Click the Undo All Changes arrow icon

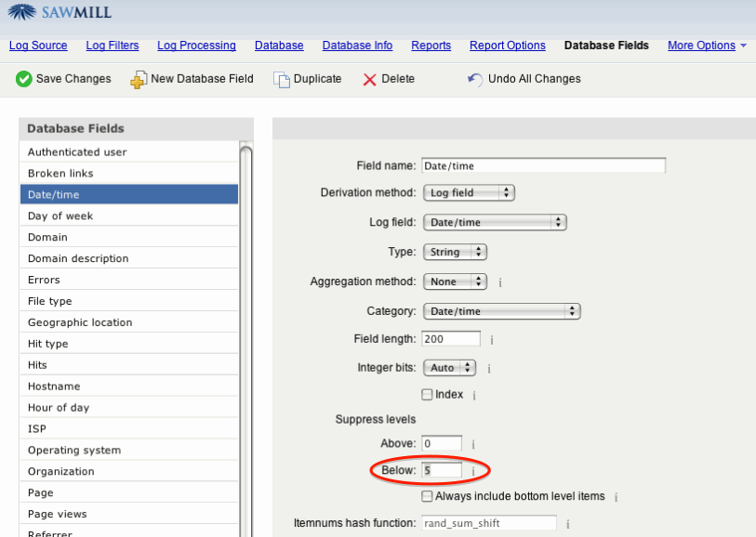tap(475, 79)
